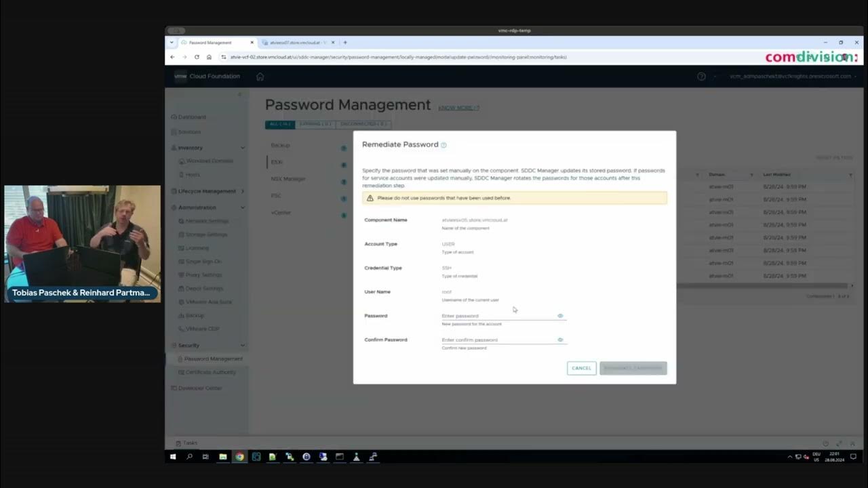Go back with the browser back arrow
Screen dimensions: 868x488
click(x=172, y=57)
